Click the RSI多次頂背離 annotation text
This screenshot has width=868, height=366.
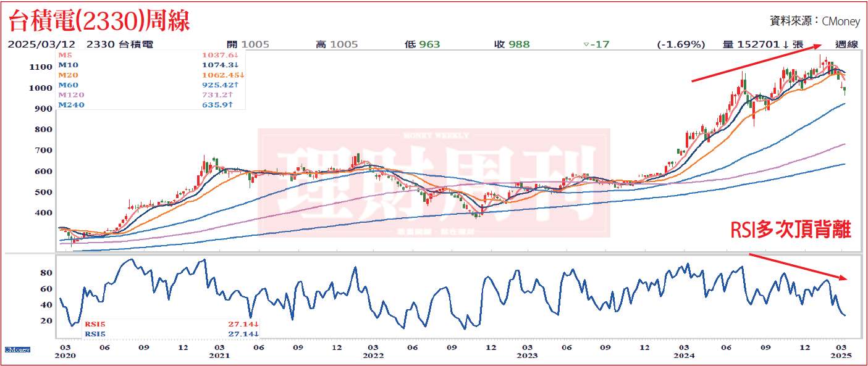[791, 231]
